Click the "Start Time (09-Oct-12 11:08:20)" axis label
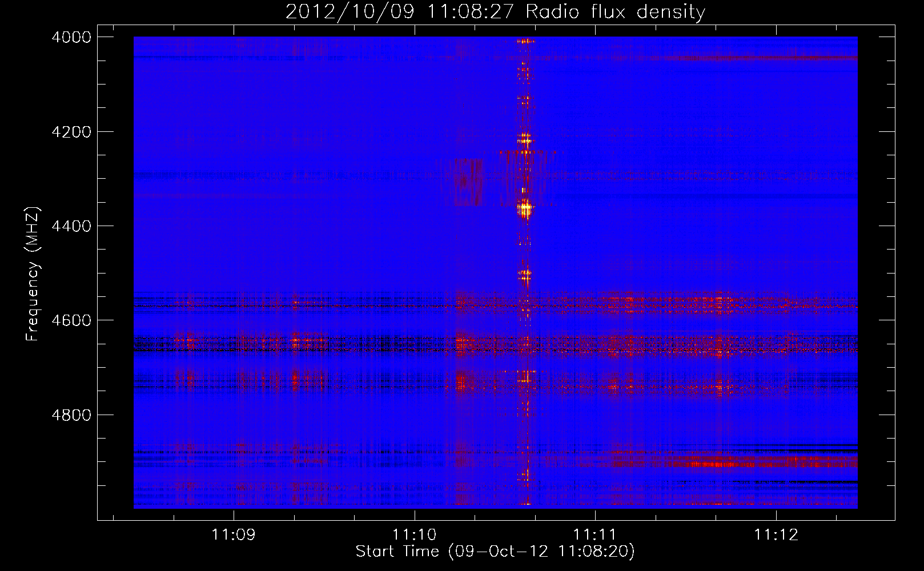The height and width of the screenshot is (571, 924). coord(495,552)
